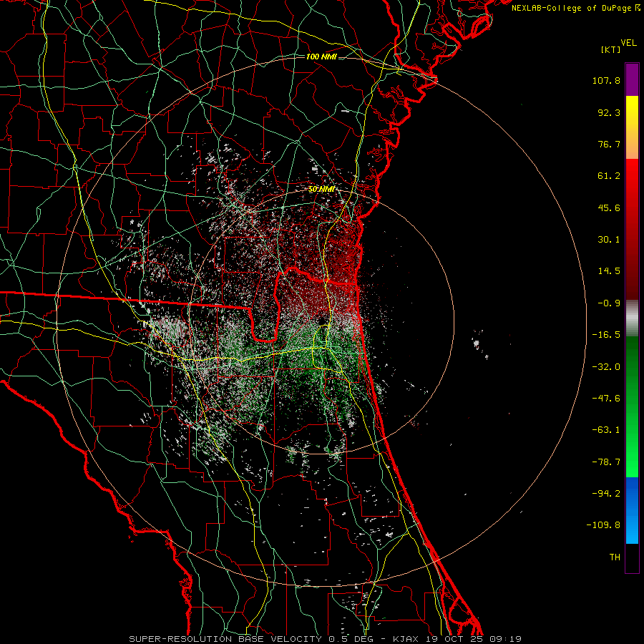Click the 61.2 legend value
644x644 pixels.
tap(609, 176)
